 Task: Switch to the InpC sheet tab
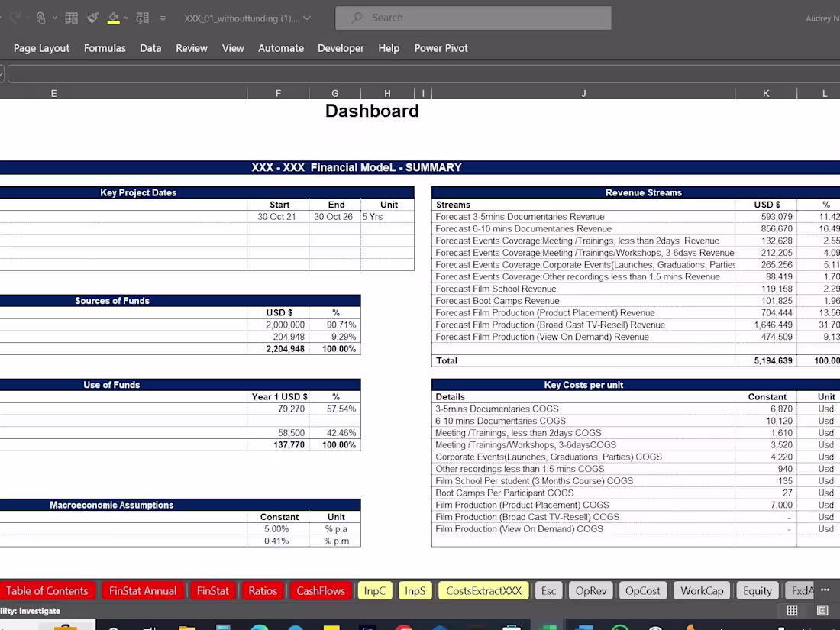click(374, 591)
